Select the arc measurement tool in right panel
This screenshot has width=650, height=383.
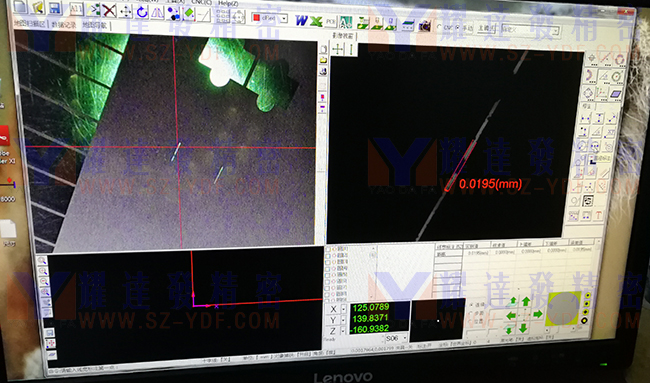[589, 76]
